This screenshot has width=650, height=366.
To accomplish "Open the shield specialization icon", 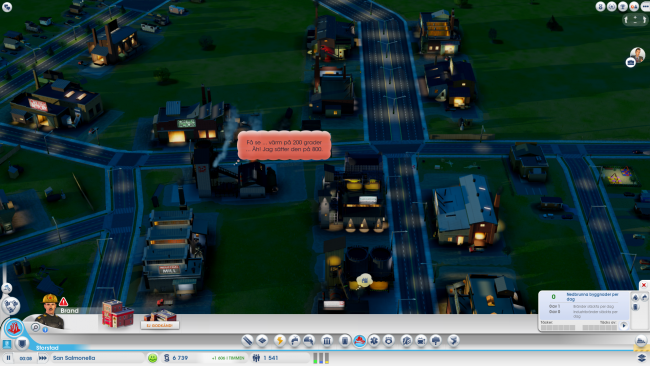I will (x=22, y=344).
